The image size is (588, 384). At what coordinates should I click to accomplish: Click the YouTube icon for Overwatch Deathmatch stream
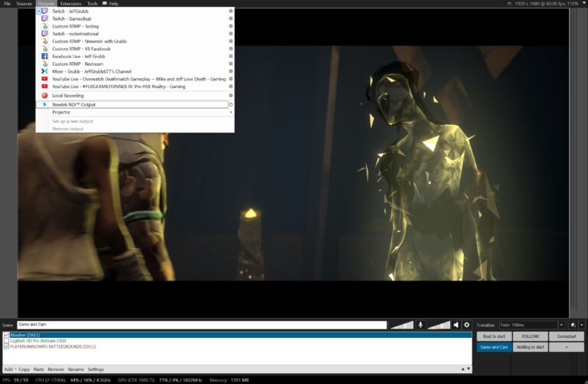[44, 79]
